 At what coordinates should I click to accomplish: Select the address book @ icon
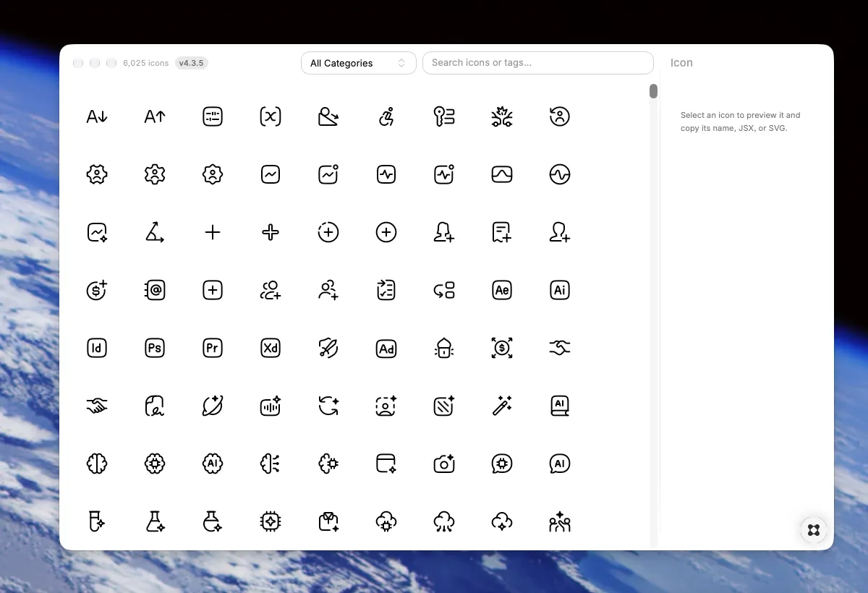(x=155, y=290)
